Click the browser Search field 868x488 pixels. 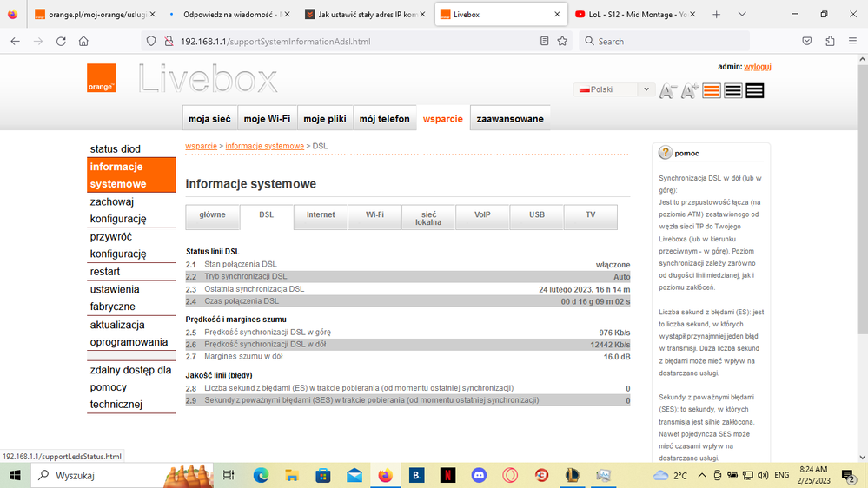[x=665, y=41]
